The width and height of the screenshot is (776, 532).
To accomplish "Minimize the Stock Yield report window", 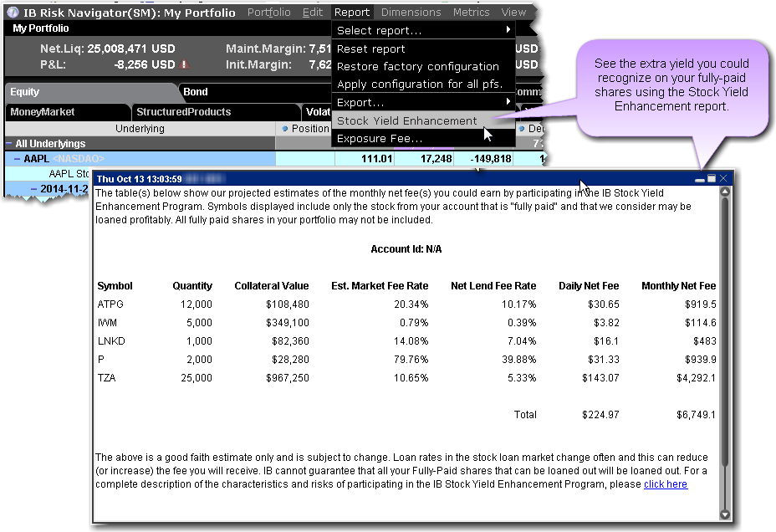I will click(x=699, y=179).
